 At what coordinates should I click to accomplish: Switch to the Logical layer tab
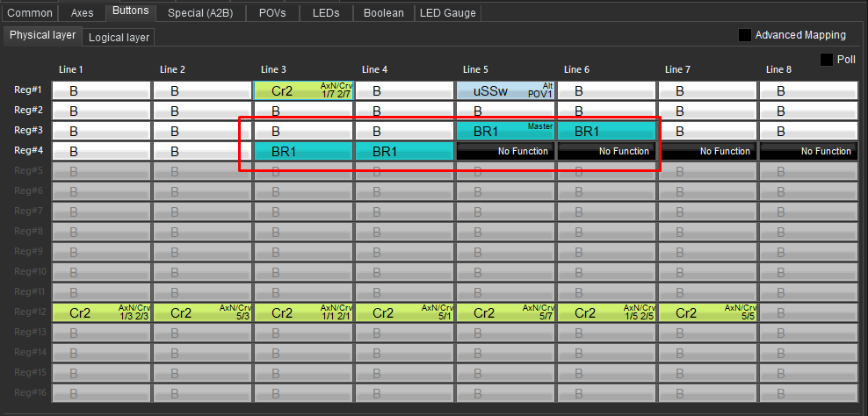coord(119,38)
